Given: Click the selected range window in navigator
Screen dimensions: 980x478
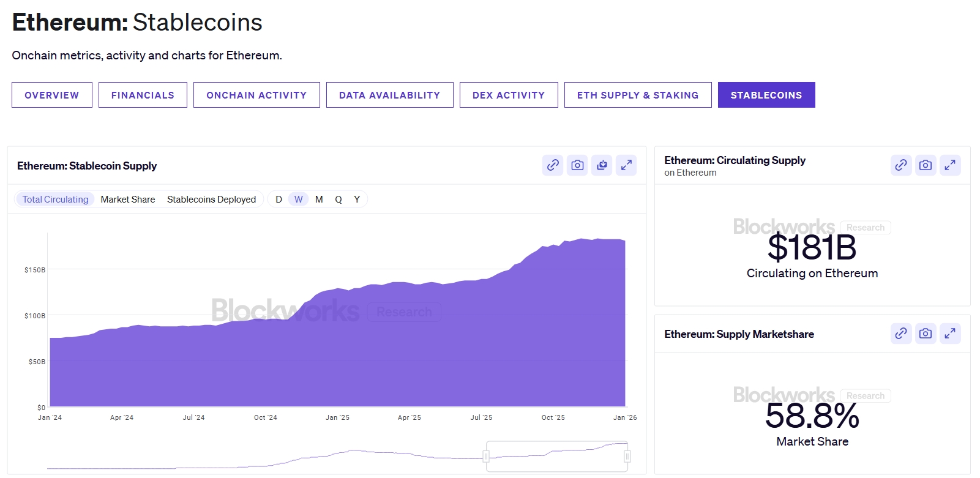Looking at the screenshot, I should pos(557,457).
